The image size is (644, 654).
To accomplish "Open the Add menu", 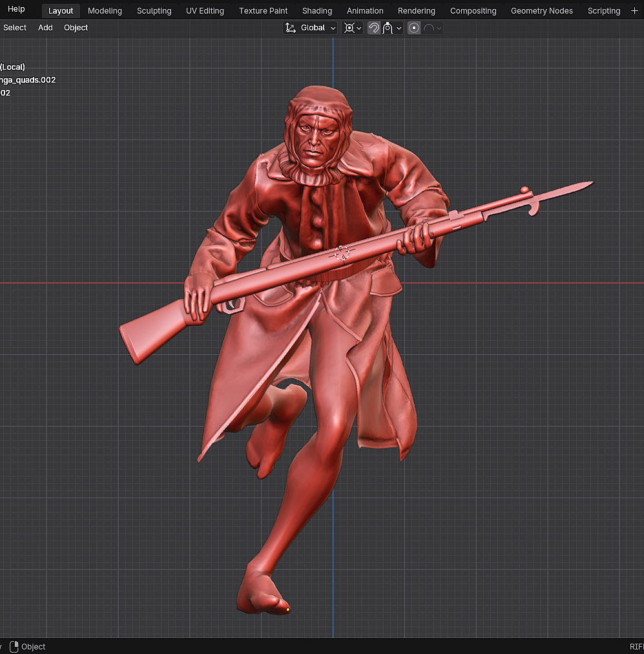I will point(45,28).
